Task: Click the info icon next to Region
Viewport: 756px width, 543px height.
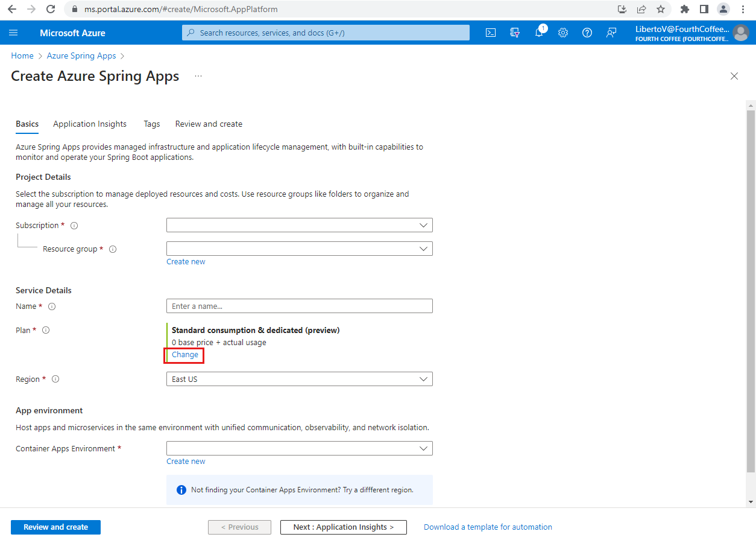Action: [55, 379]
